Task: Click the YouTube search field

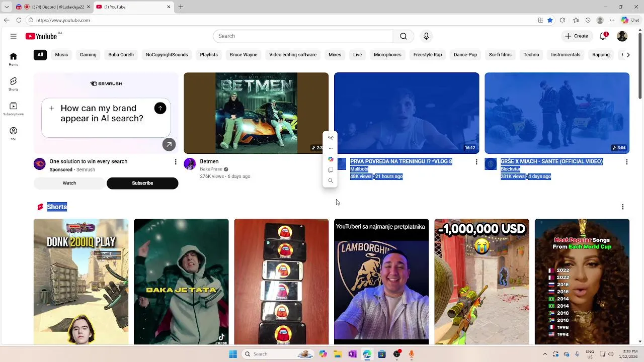Action: coord(303,36)
